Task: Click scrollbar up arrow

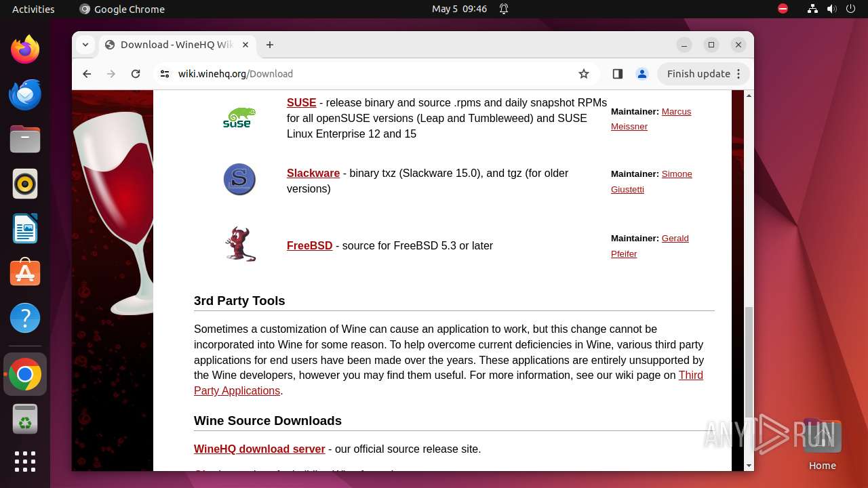Action: coord(749,96)
